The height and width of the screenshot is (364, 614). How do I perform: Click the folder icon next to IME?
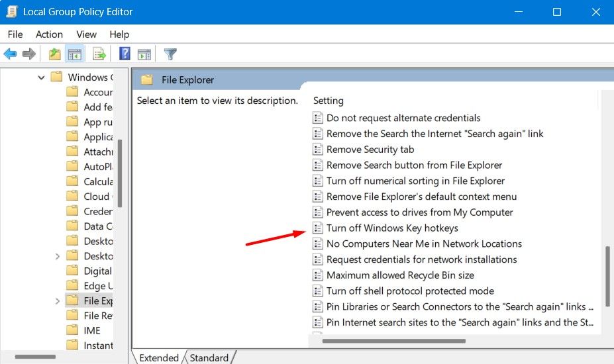tap(72, 330)
